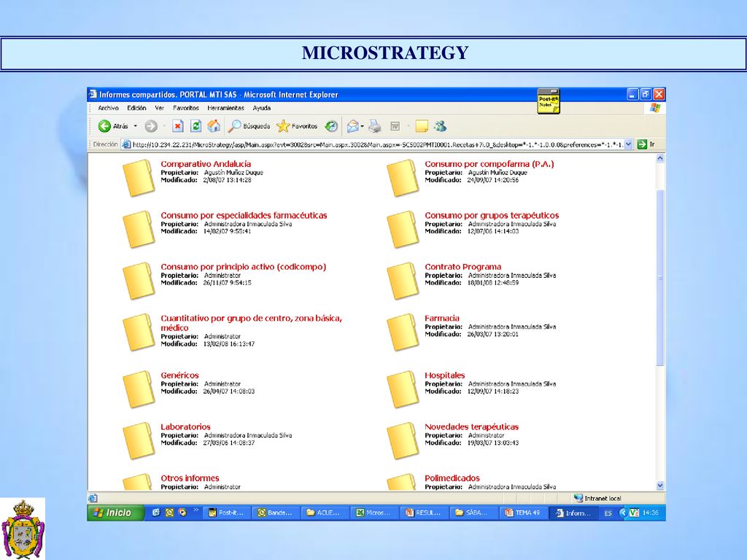
Task: Switch to the SÁBA... folder taskbar button
Action: coord(473,513)
